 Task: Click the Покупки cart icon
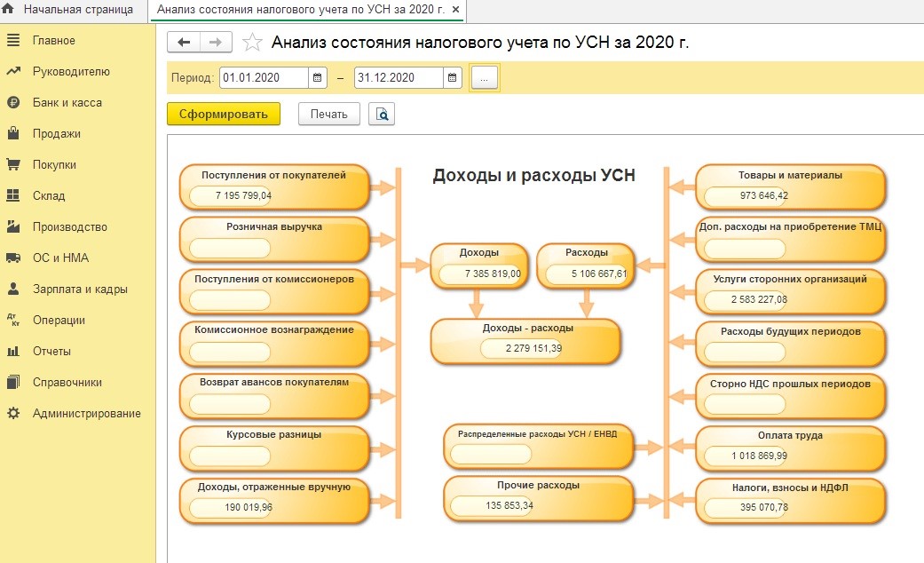point(13,164)
